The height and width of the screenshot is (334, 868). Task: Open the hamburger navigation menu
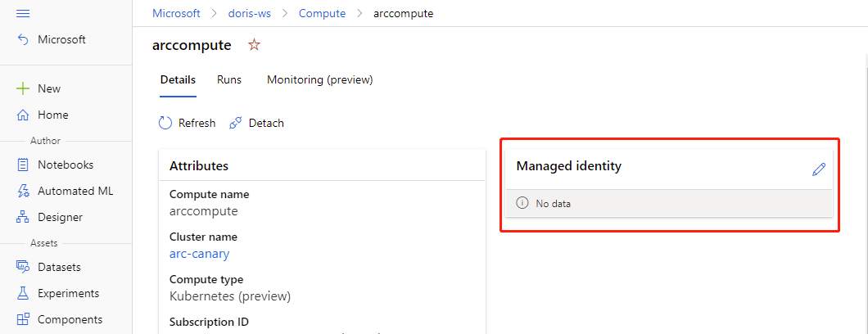pos(23,13)
